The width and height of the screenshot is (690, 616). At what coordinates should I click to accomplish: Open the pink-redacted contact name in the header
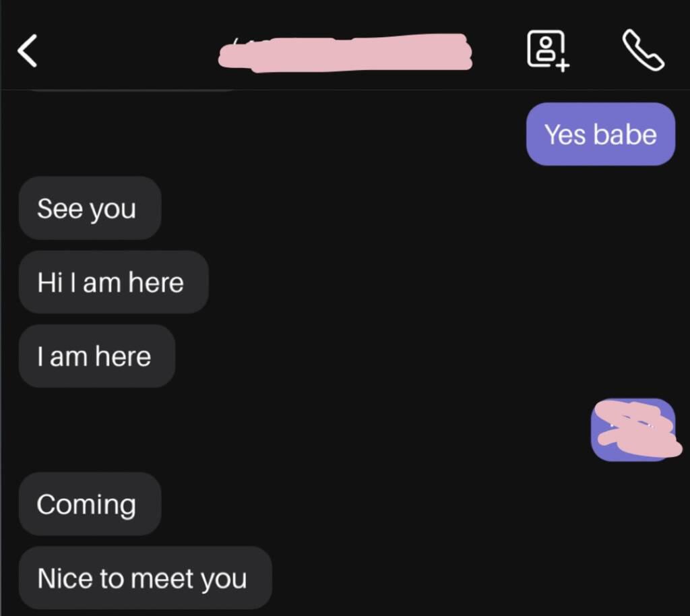(x=346, y=53)
